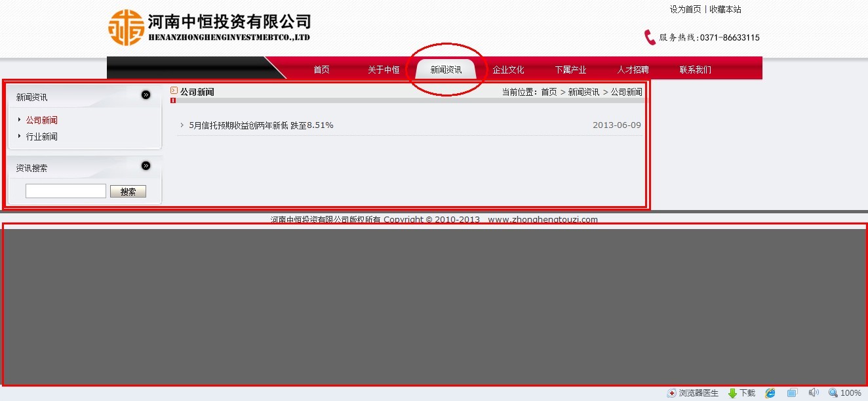Open the 新闻资讯 navigation tab

pyautogui.click(x=446, y=70)
